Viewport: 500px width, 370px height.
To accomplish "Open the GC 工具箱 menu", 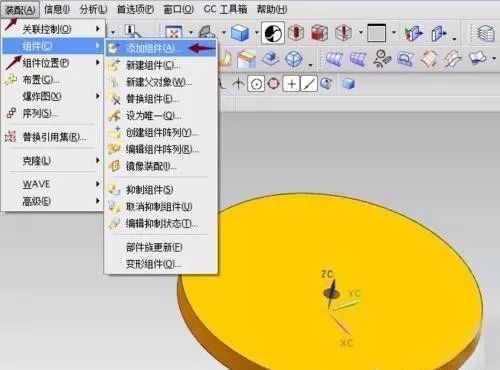I will tap(225, 9).
